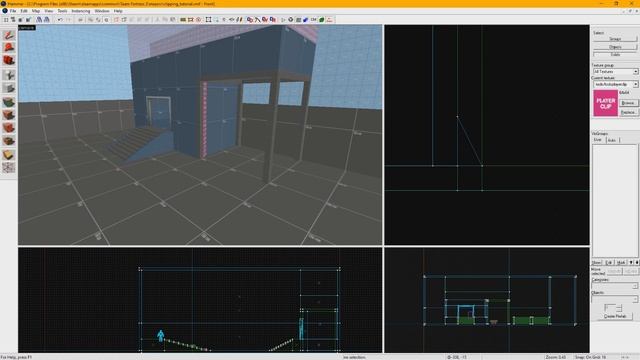
Task: Select the Camera tool
Action: click(9, 60)
